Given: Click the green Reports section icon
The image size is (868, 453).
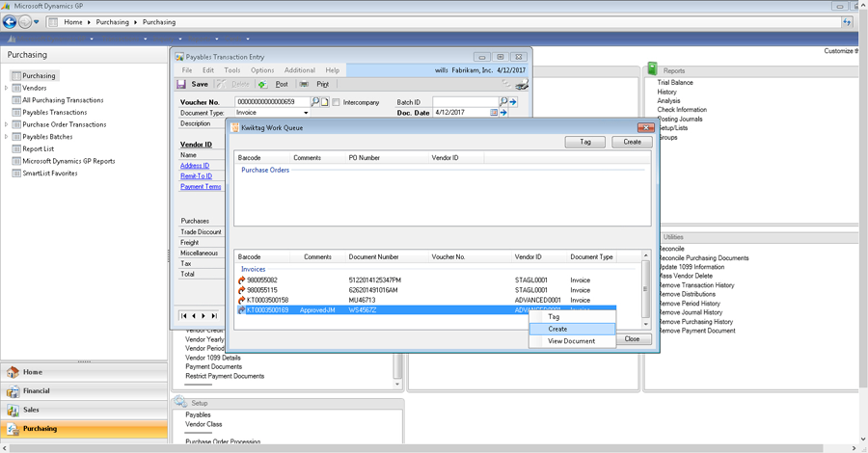Looking at the screenshot, I should point(652,68).
